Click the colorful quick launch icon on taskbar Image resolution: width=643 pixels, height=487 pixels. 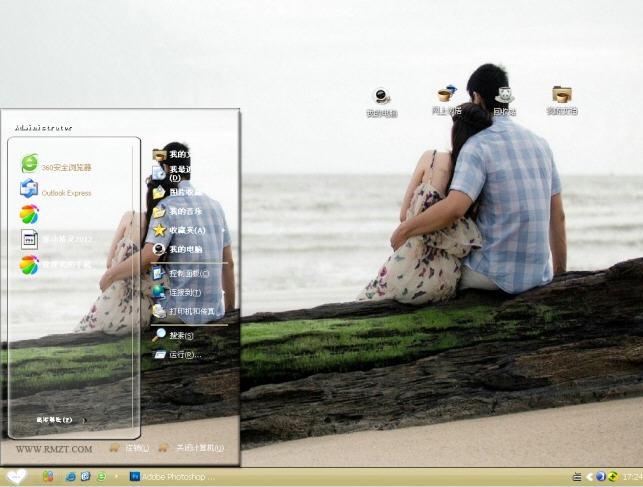click(x=48, y=476)
